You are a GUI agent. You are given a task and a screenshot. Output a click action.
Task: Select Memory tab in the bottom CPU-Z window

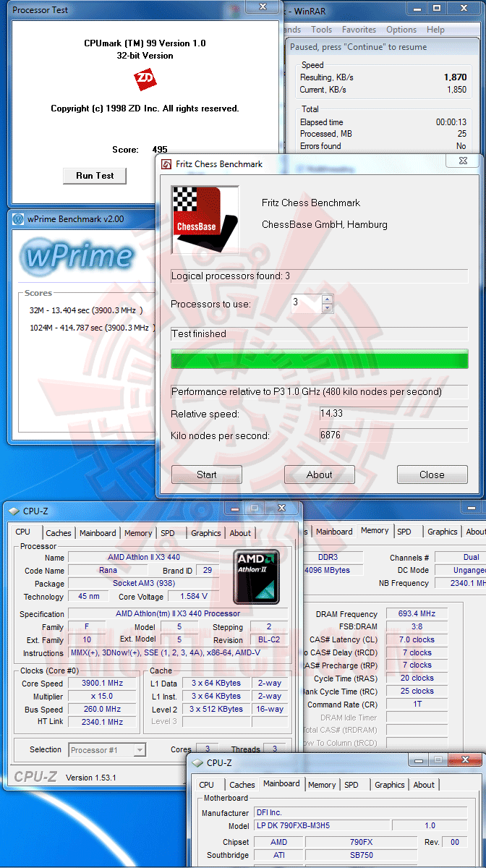click(x=322, y=785)
